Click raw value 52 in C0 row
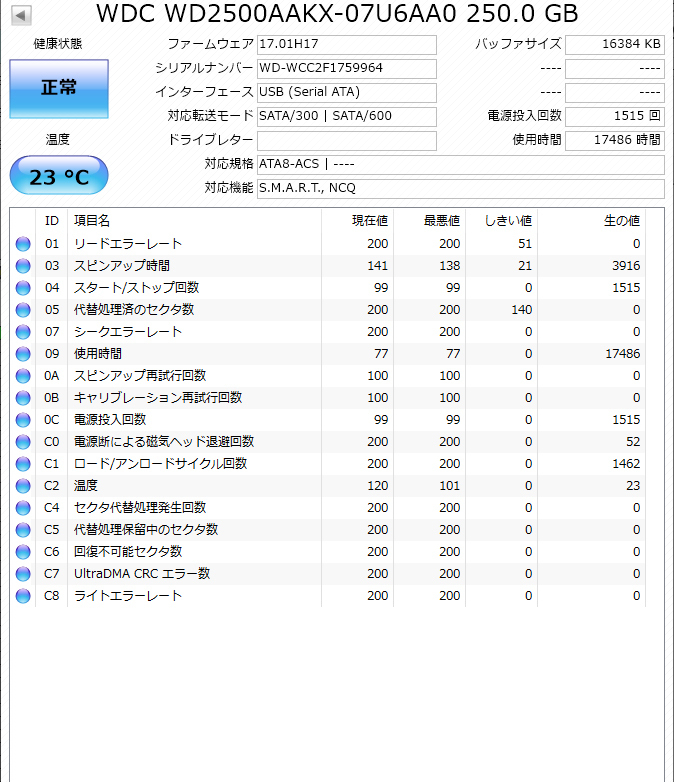Image resolution: width=674 pixels, height=782 pixels. coord(633,442)
